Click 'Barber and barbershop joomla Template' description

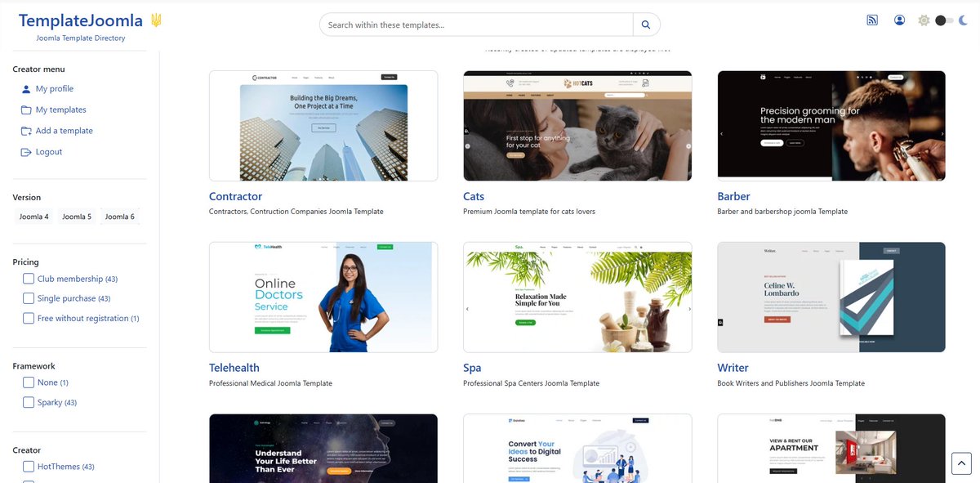pyautogui.click(x=782, y=212)
